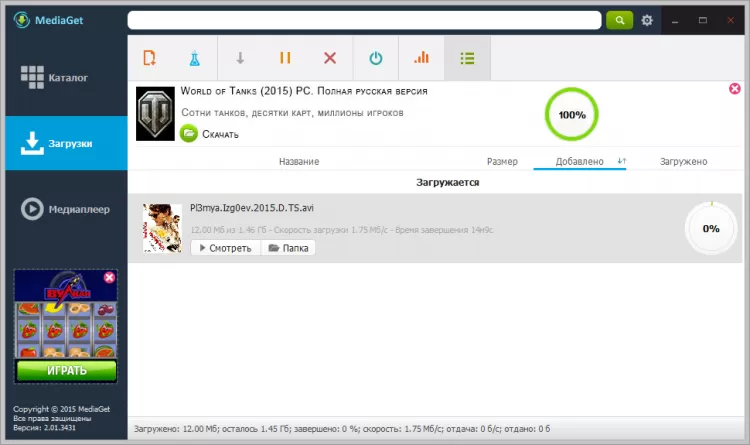The height and width of the screenshot is (445, 750).
Task: Sort by the Загружено column header
Action: (x=684, y=162)
